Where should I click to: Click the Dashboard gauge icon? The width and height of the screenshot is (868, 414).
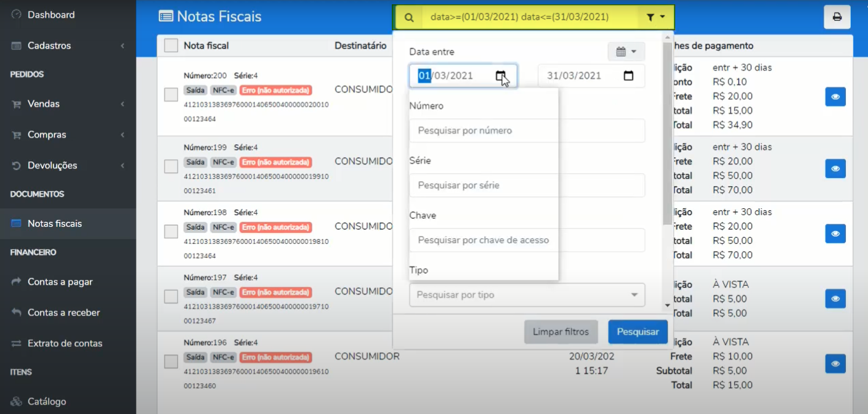[x=16, y=14]
